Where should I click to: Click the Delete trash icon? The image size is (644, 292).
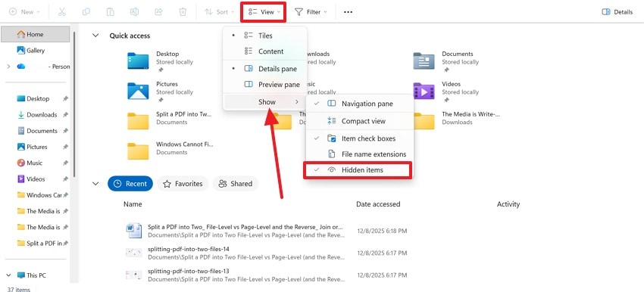[183, 12]
